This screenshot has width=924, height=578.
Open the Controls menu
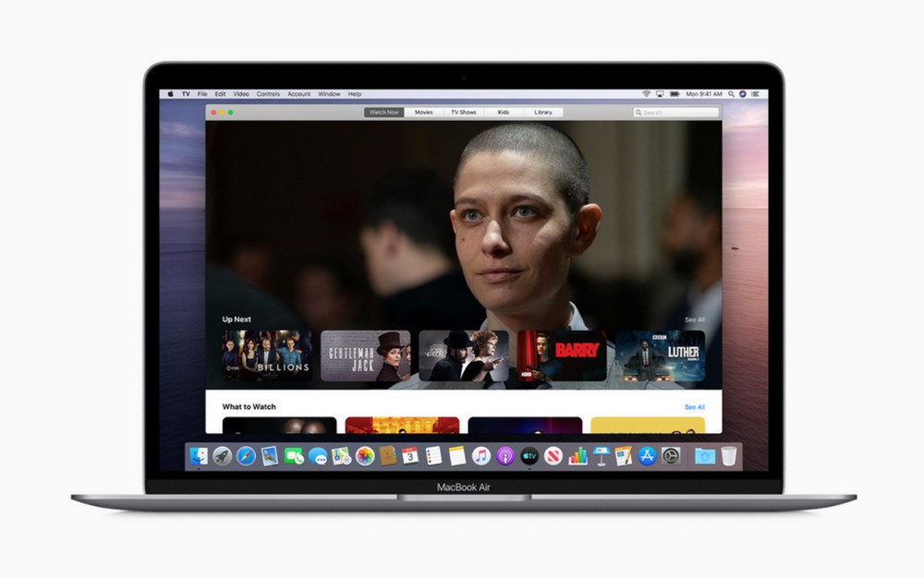coord(268,94)
